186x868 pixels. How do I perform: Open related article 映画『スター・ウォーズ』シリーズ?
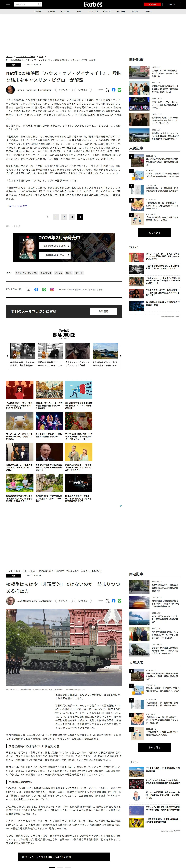(154, 103)
